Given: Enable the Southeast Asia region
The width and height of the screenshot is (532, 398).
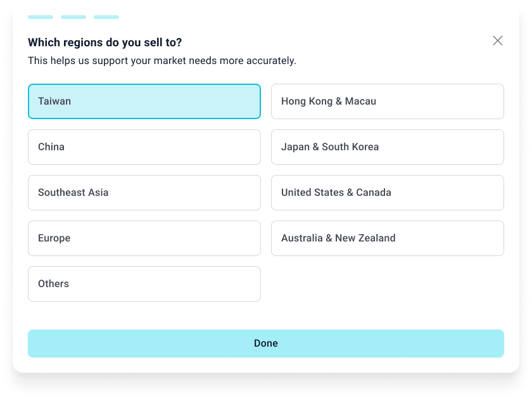Looking at the screenshot, I should (144, 193).
